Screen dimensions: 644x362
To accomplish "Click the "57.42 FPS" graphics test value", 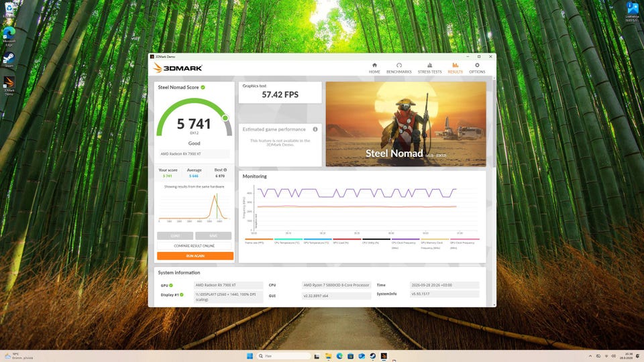I will click(x=280, y=95).
